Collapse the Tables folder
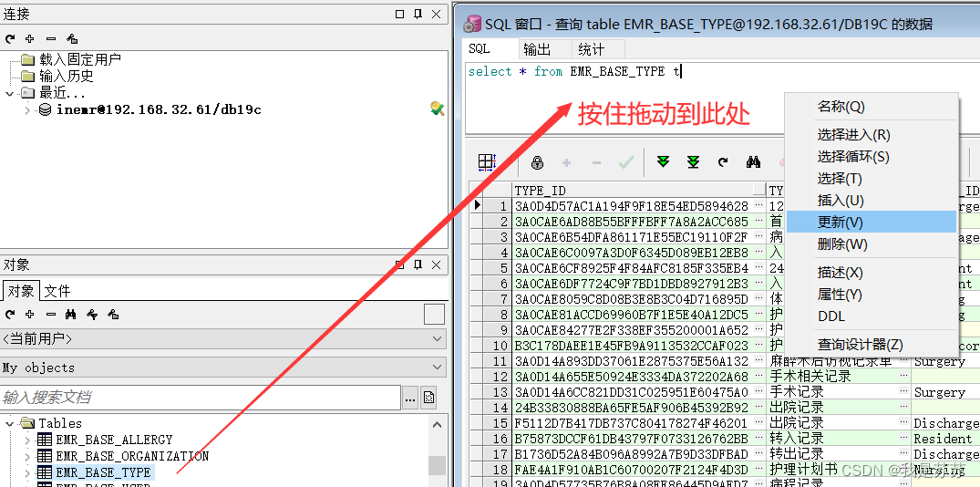Image resolution: width=980 pixels, height=487 pixels. [x=9, y=423]
